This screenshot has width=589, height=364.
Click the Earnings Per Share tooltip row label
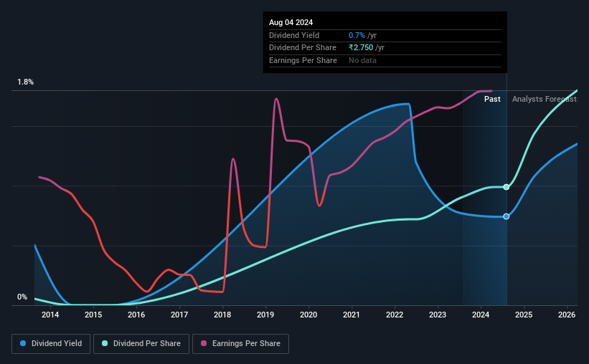tap(303, 60)
